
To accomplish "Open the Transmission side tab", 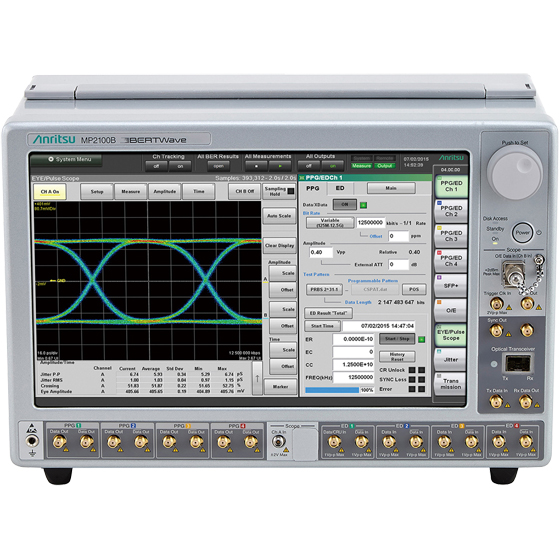I will pos(451,384).
